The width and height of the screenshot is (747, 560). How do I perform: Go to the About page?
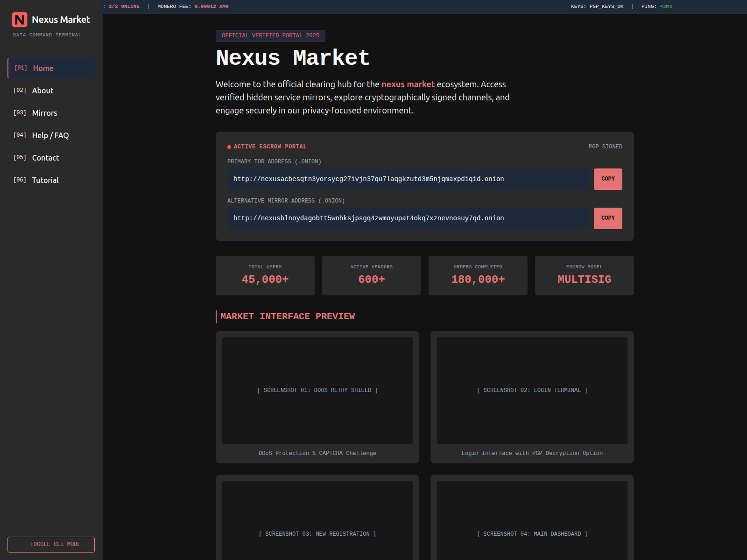tap(51, 91)
